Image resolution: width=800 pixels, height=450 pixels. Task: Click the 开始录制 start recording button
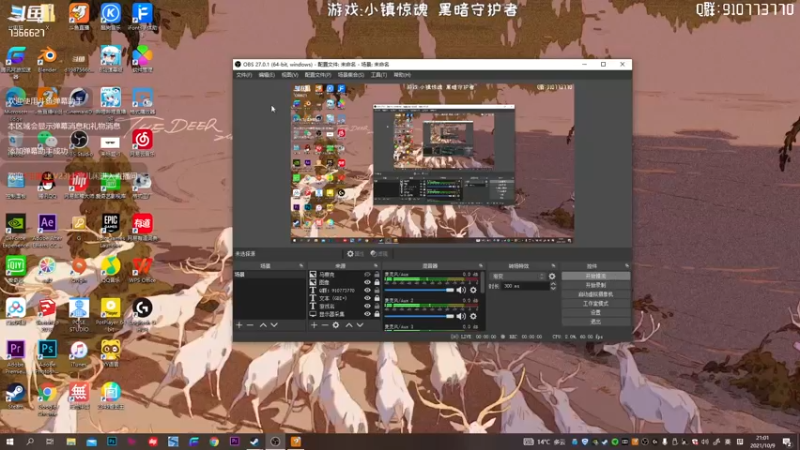coord(596,285)
